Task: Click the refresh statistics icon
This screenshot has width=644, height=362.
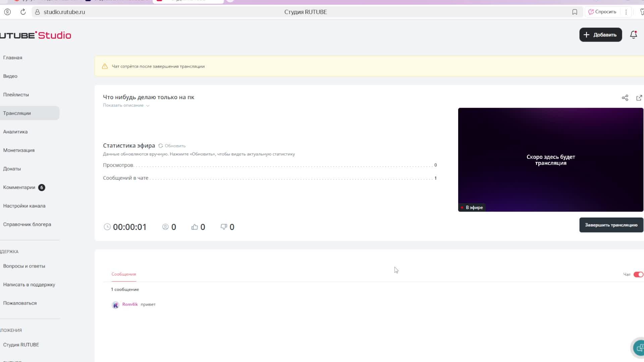Action: [x=161, y=146]
